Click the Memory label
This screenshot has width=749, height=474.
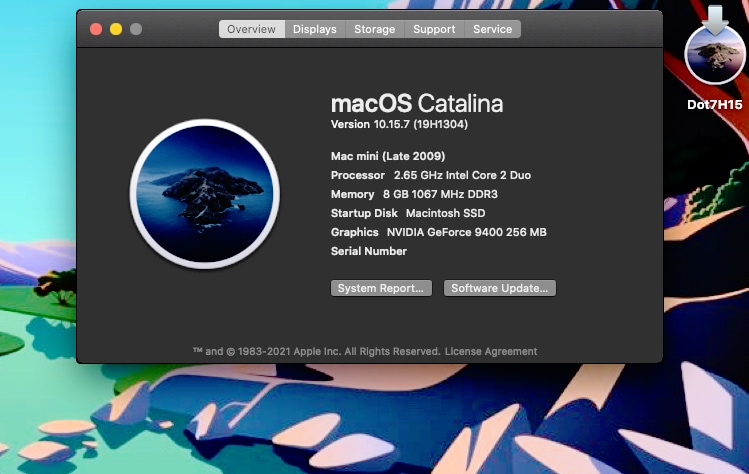pos(353,194)
